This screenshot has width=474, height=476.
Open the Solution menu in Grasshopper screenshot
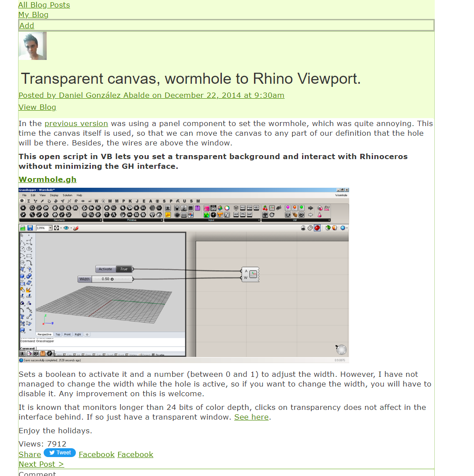(x=67, y=195)
